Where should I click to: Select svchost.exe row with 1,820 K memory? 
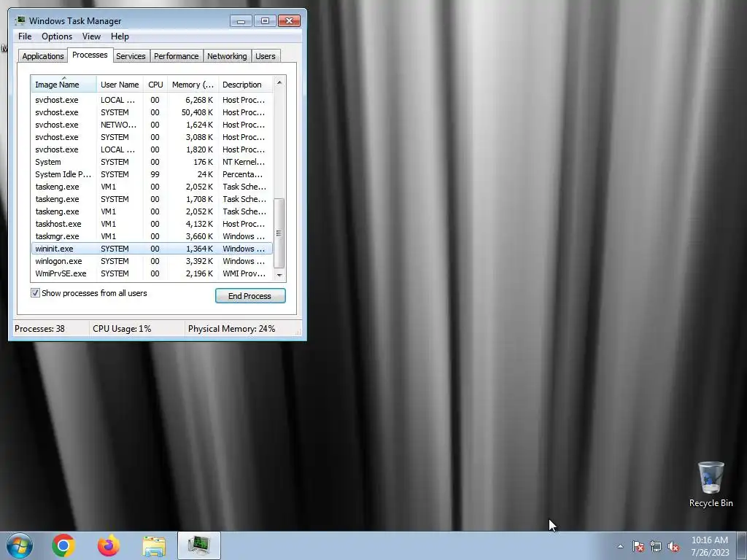point(152,149)
